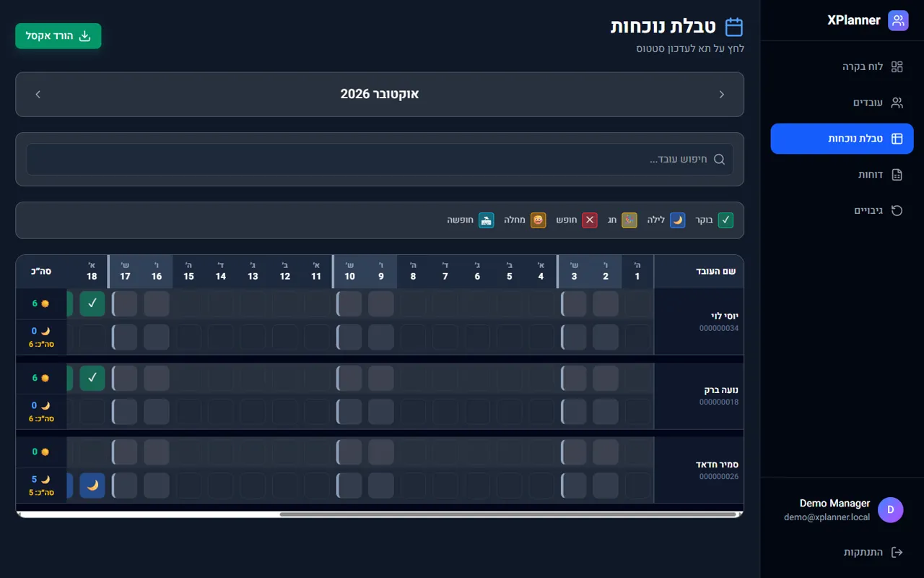
Task: Click the purple D user avatar
Action: point(891,509)
